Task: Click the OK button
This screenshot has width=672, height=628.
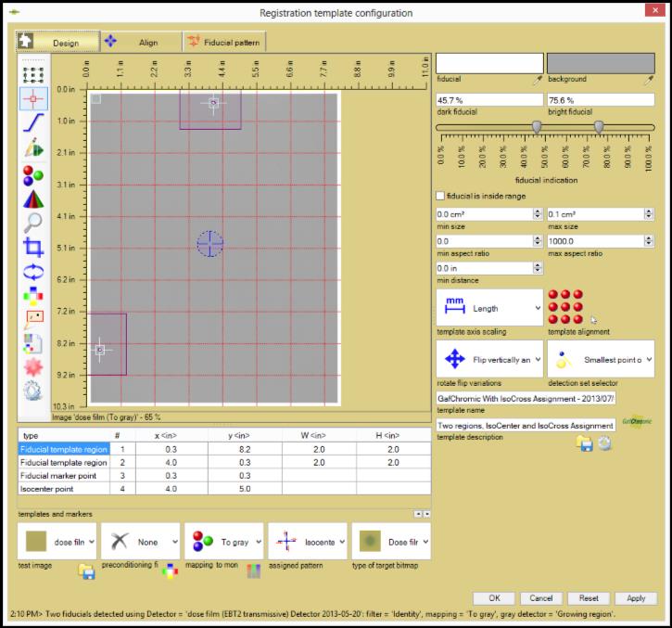Action: point(494,598)
